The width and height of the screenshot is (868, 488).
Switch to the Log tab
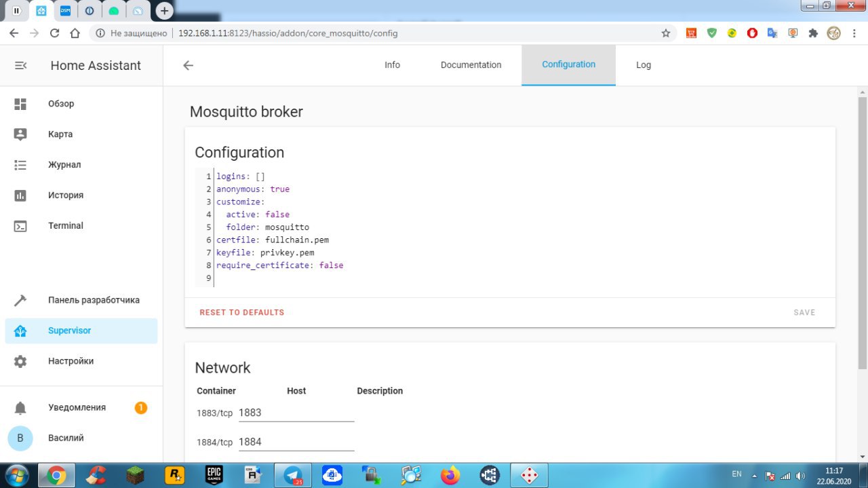click(644, 65)
